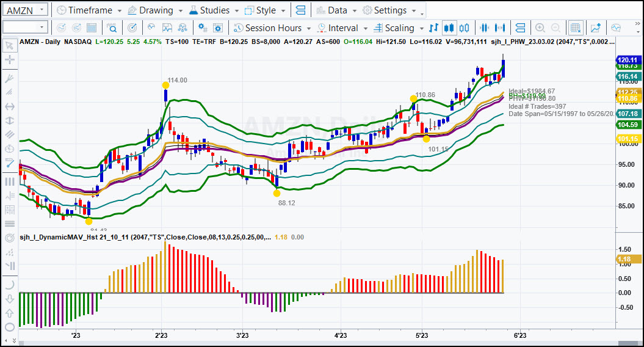The image size is (644, 347).
Task: Select the down arrow drawing tool
Action: (x=9, y=299)
